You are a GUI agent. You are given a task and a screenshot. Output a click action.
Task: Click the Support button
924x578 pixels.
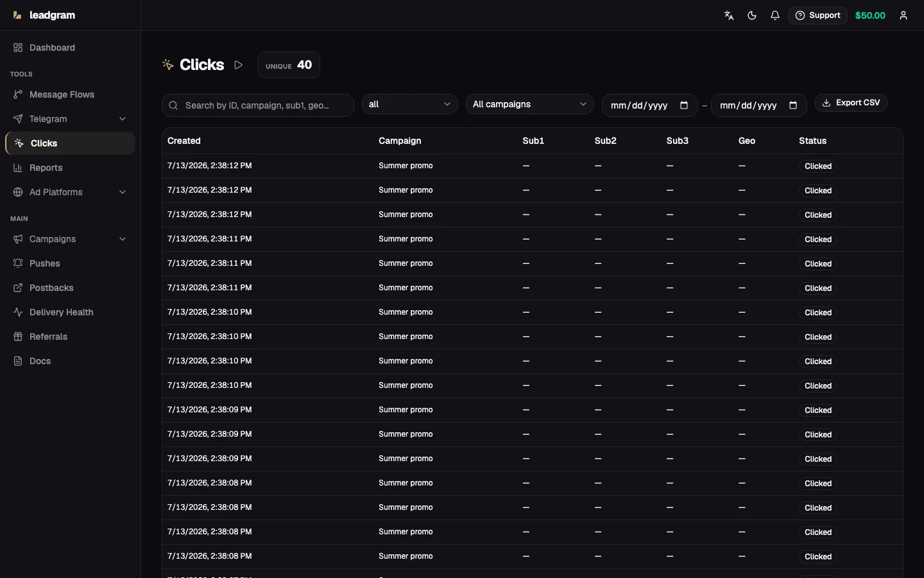click(817, 15)
